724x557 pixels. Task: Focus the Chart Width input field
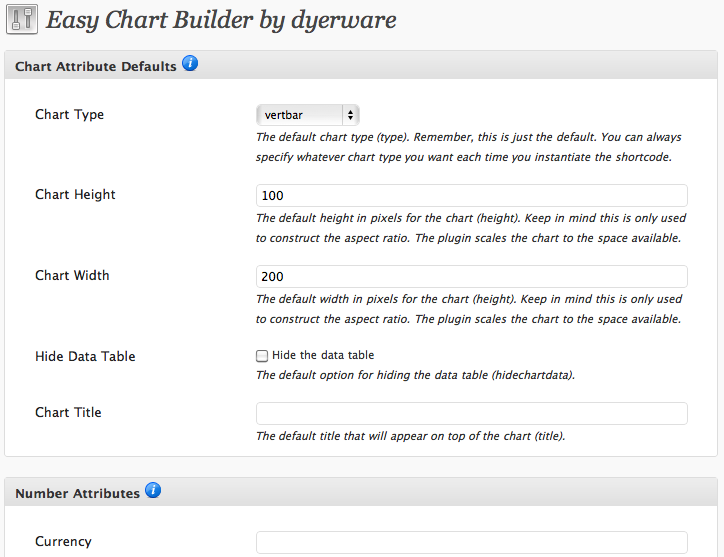472,276
